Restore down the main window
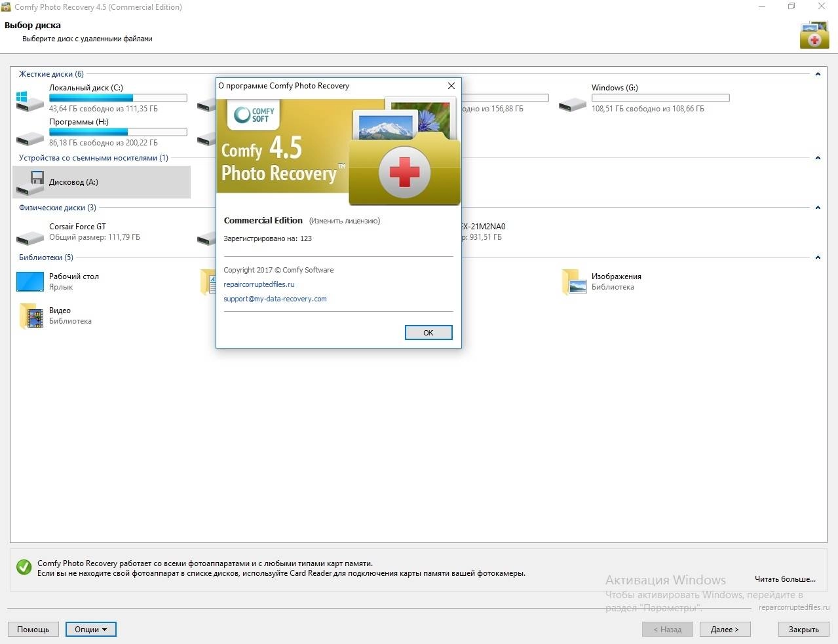This screenshot has height=644, width=838. pos(791,7)
